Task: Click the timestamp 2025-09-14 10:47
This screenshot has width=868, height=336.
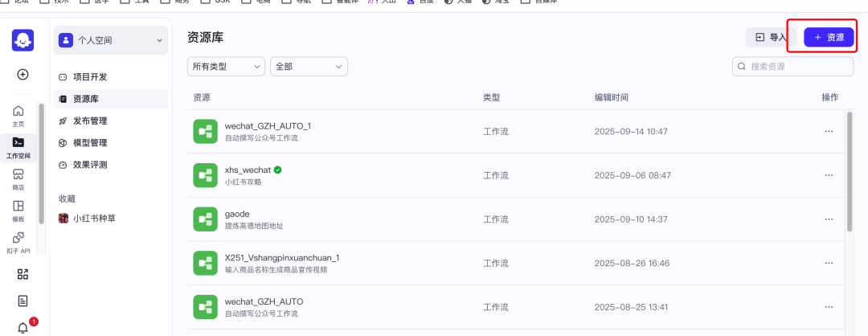Action: [631, 132]
